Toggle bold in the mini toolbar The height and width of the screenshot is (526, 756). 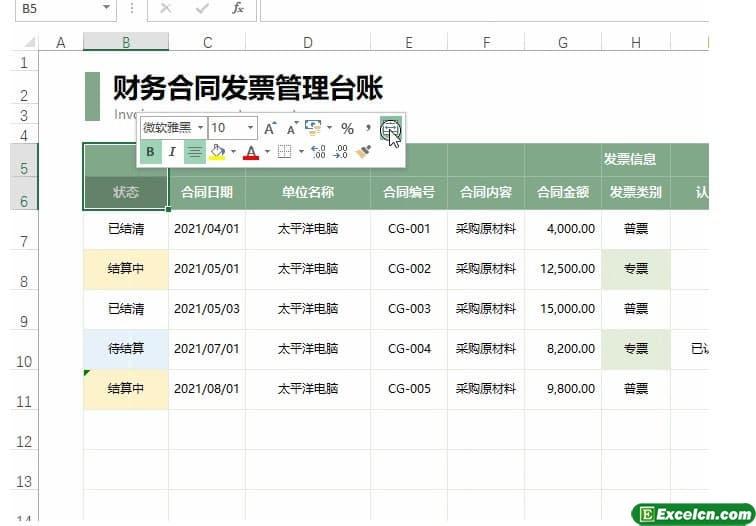(x=150, y=152)
